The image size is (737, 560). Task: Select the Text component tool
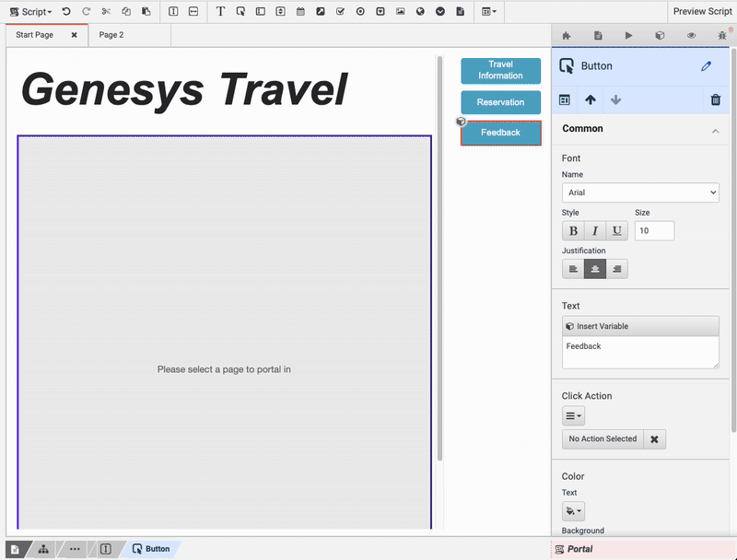coord(220,11)
